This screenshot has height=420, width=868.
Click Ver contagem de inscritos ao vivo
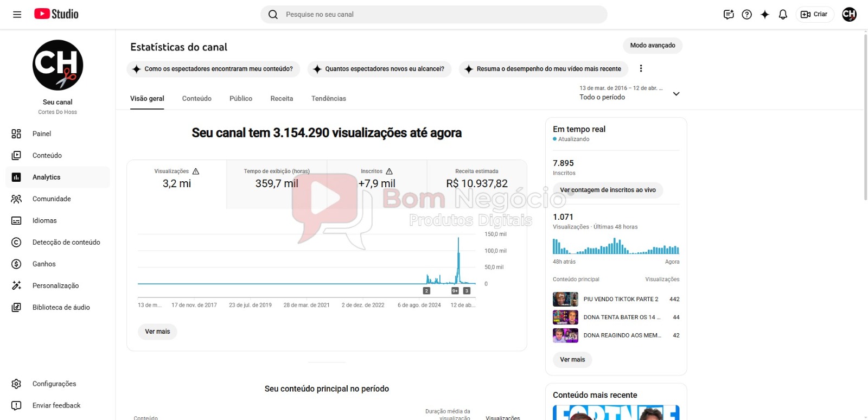pyautogui.click(x=608, y=190)
